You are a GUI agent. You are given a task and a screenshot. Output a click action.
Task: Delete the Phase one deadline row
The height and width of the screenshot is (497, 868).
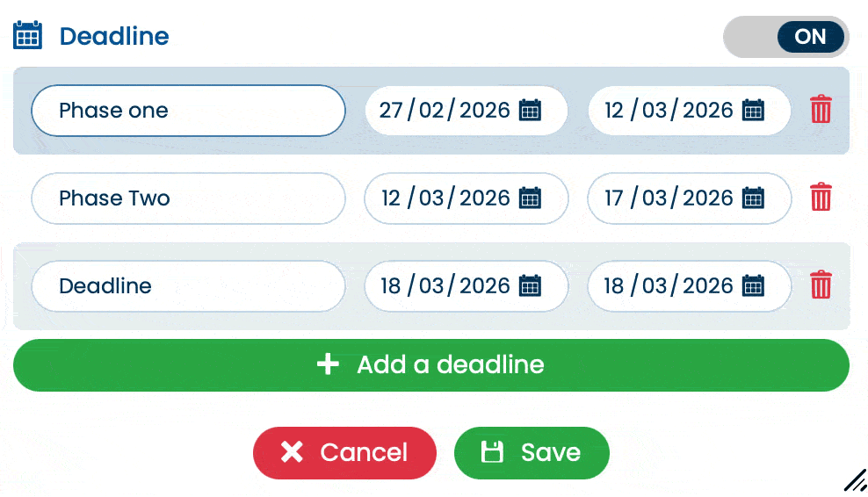pos(821,111)
